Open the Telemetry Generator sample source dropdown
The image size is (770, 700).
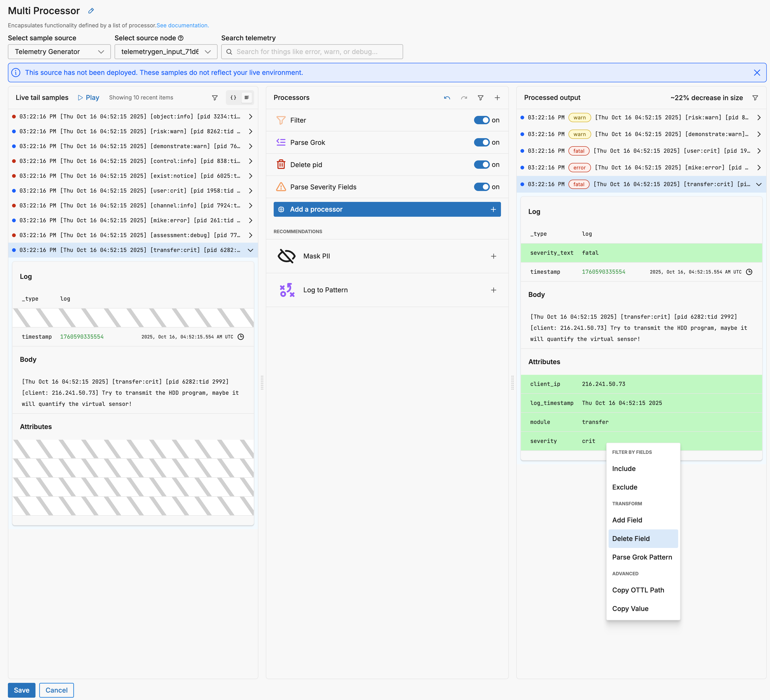59,51
